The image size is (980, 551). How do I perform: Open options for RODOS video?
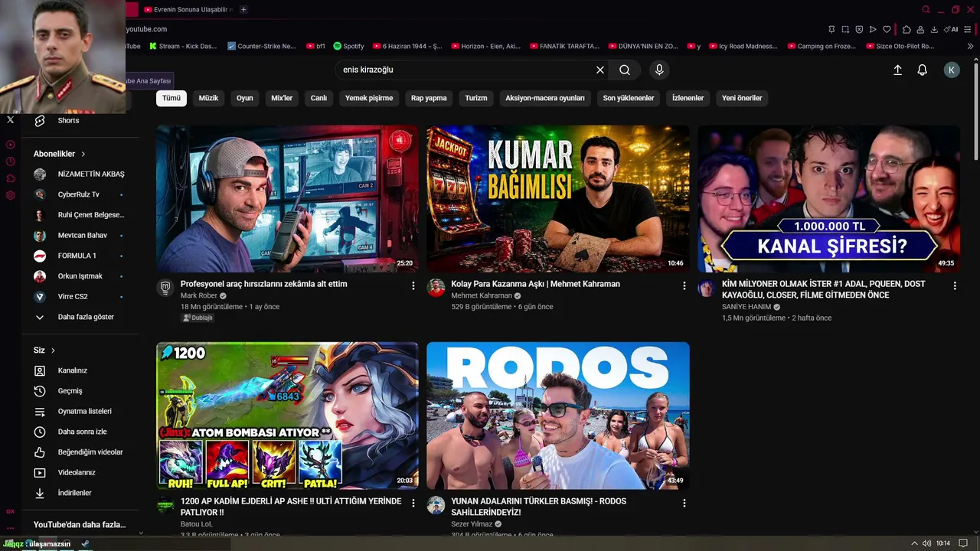[x=684, y=503]
